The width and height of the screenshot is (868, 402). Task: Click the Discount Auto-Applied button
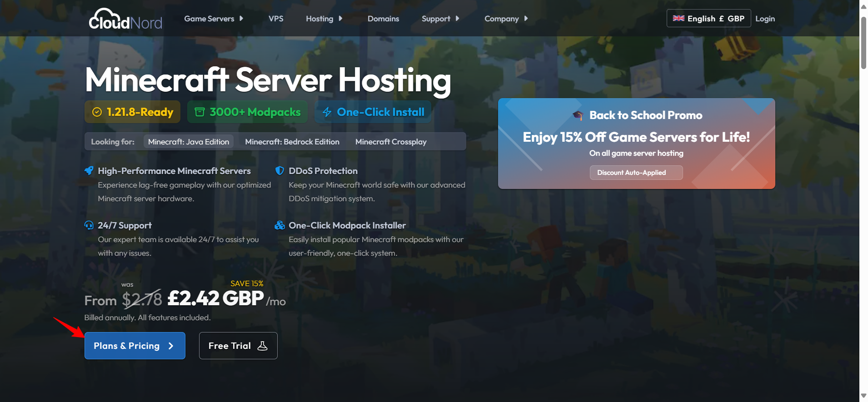click(x=636, y=173)
